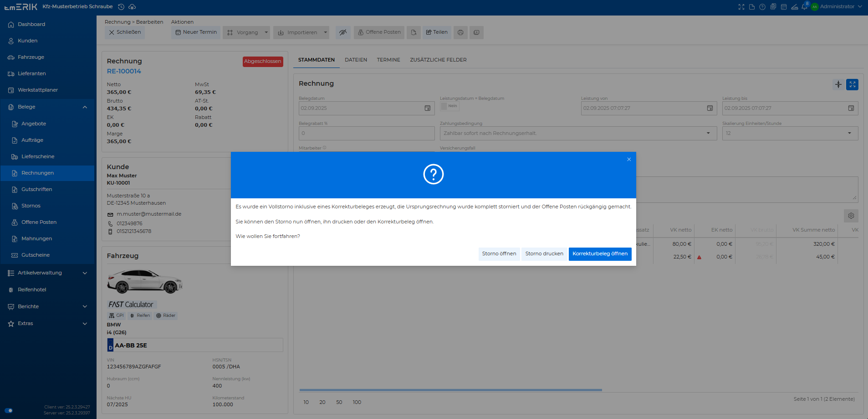Expand the Berichte sidebar group
868x419 pixels.
point(85,307)
